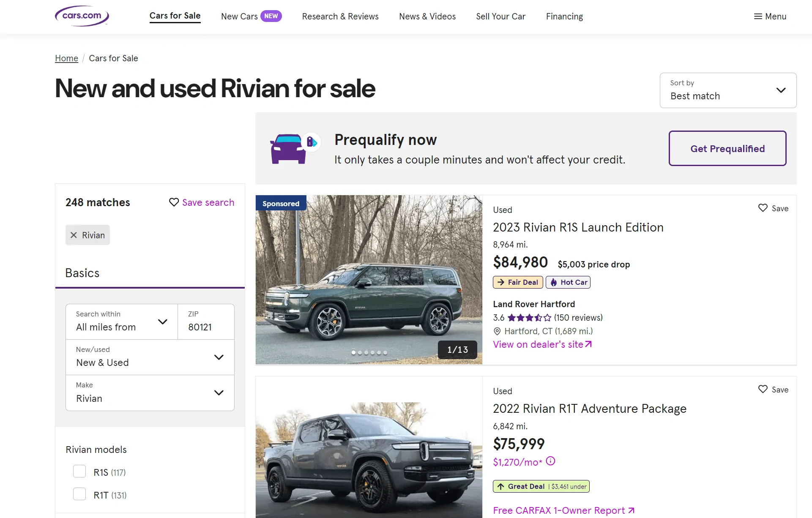
Task: Open Financing nav item
Action: click(564, 16)
